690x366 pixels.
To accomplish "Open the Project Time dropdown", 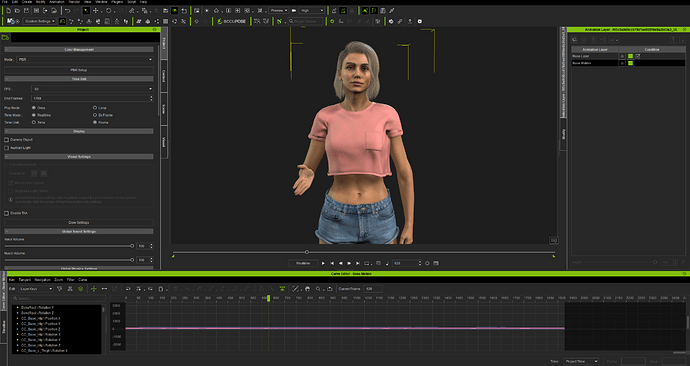I will click(581, 361).
